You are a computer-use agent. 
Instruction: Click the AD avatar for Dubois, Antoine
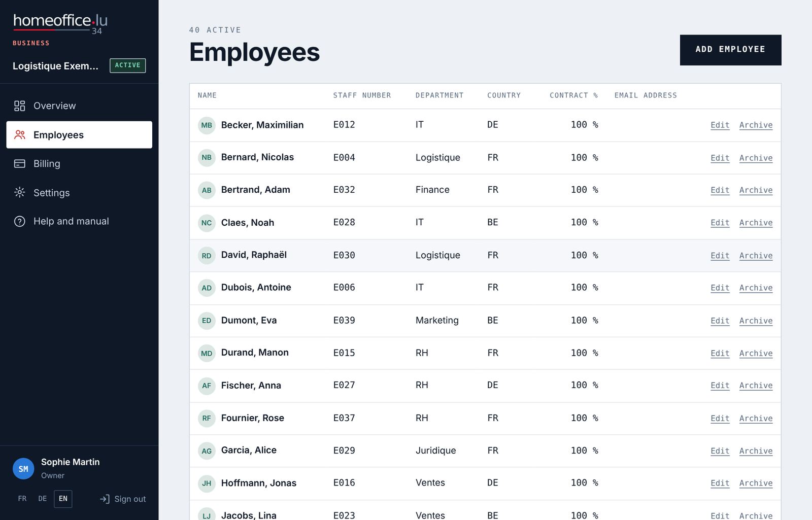[207, 288]
